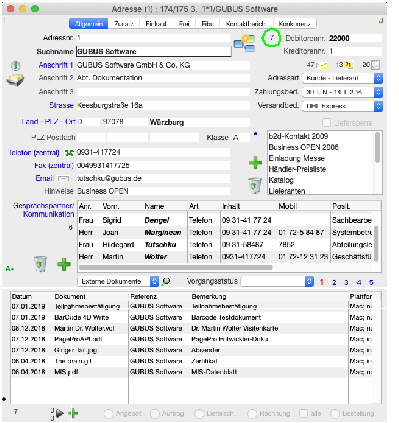The width and height of the screenshot is (399, 423).
Task: Select contact row Martin Wolter
Action: tap(226, 257)
